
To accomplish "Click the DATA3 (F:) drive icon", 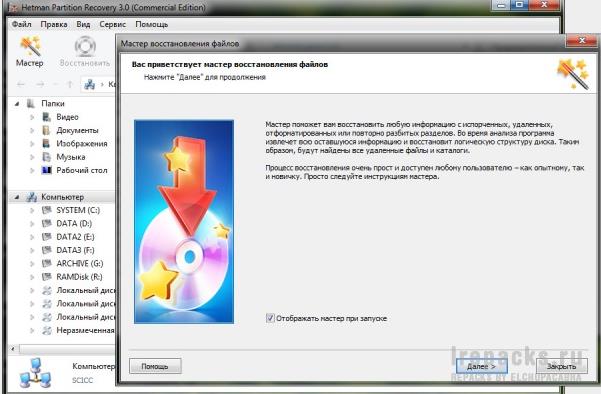I will tap(46, 250).
